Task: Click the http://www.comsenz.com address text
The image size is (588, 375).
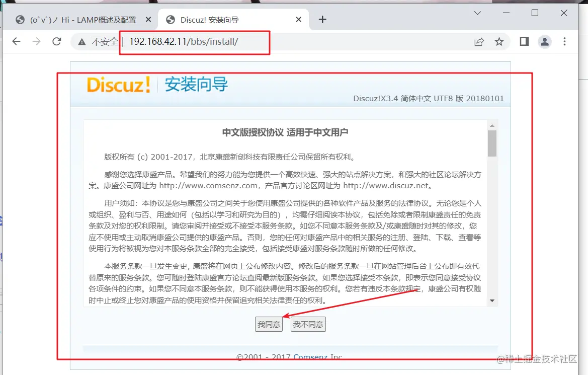Action: click(208, 186)
